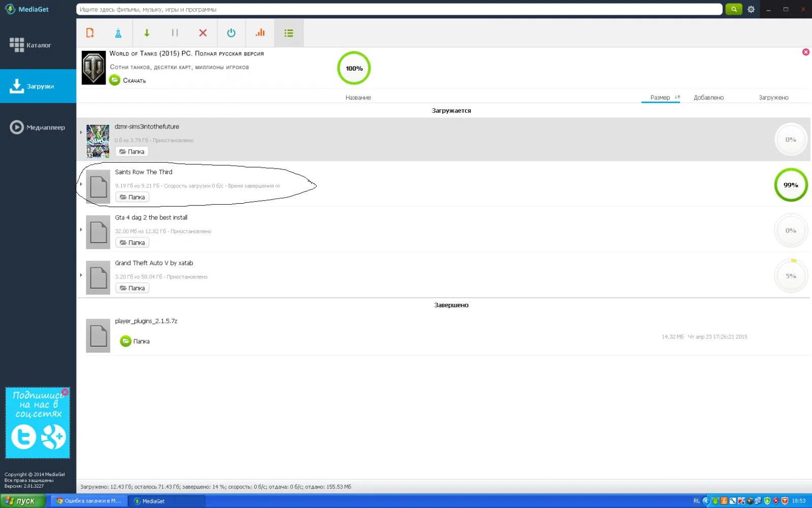Click the RL language indicator in tray
The height and width of the screenshot is (508, 812).
tap(696, 501)
